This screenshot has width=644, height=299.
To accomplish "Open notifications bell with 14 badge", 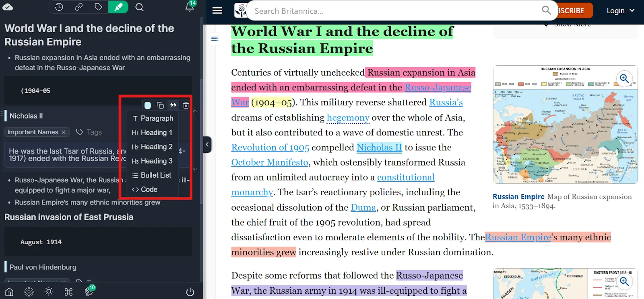I will point(190,7).
